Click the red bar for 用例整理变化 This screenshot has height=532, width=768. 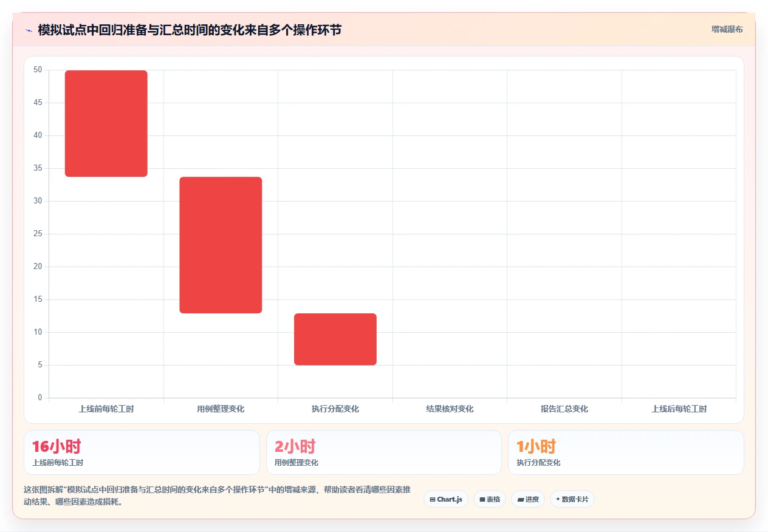(x=221, y=245)
